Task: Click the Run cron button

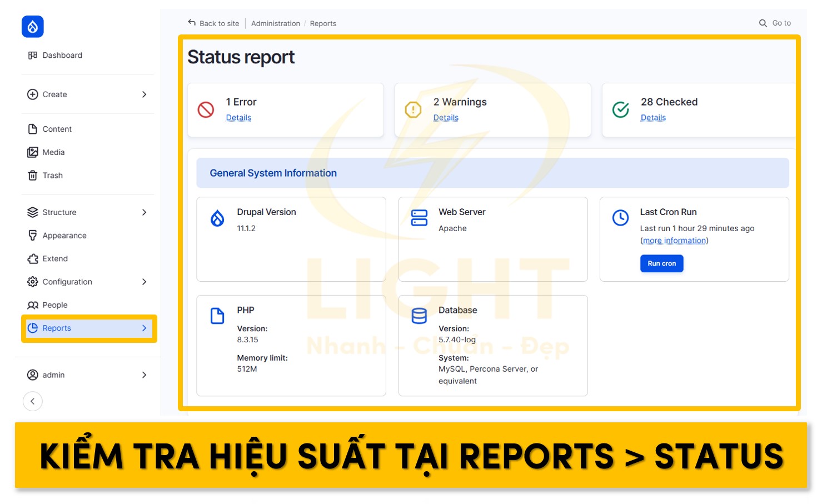Action: (662, 263)
